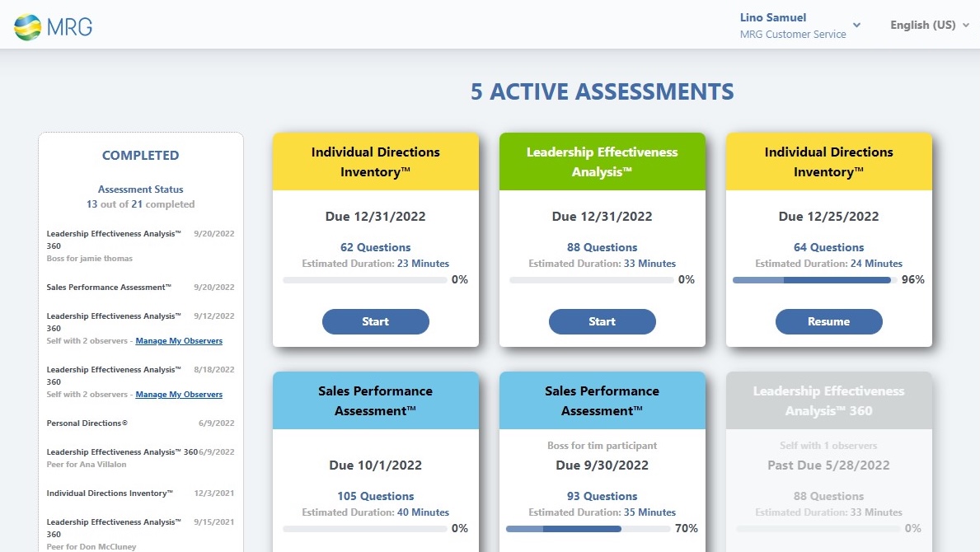Start the Individual Directions Inventory due 12/31/2022

(375, 321)
